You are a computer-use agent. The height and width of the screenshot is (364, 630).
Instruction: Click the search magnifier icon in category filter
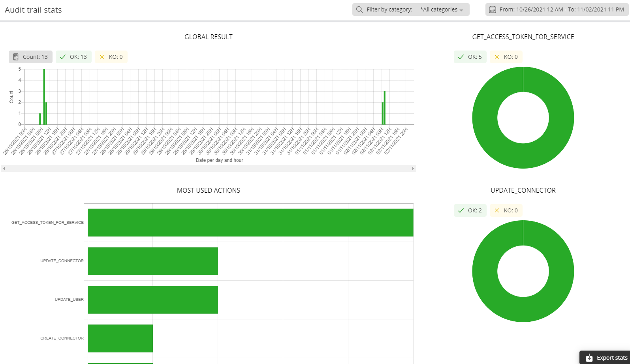pyautogui.click(x=359, y=9)
